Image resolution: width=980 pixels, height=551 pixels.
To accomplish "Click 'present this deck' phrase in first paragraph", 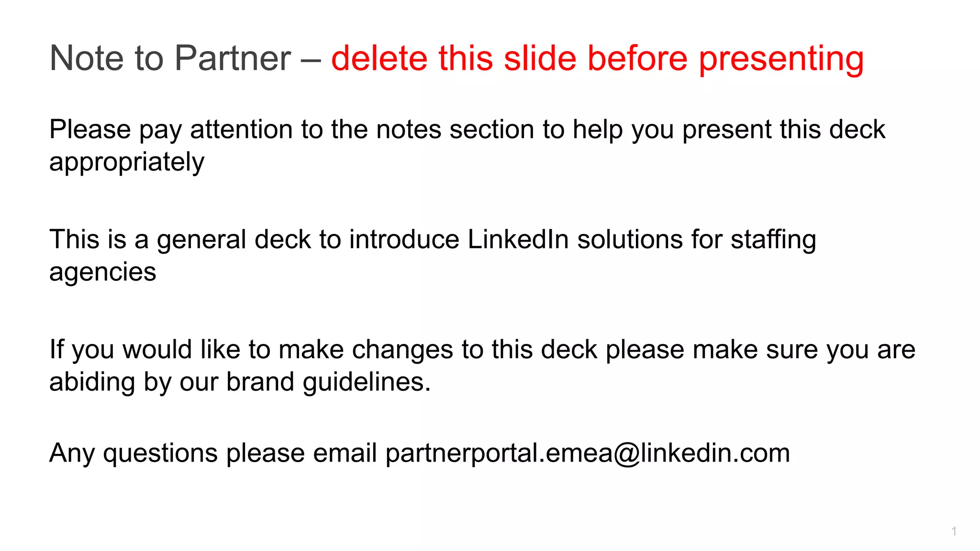I will tap(783, 130).
